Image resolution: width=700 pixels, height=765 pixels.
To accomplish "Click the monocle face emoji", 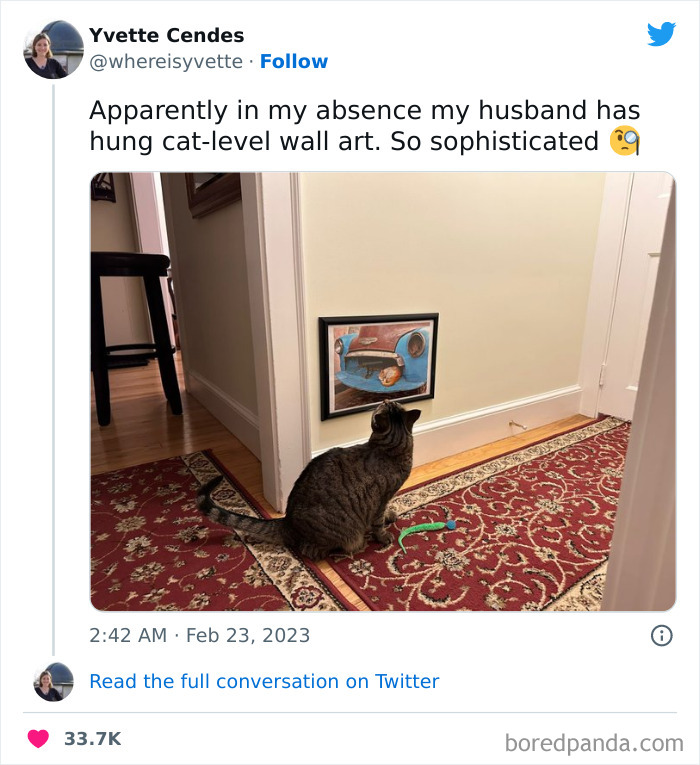I will 624,142.
